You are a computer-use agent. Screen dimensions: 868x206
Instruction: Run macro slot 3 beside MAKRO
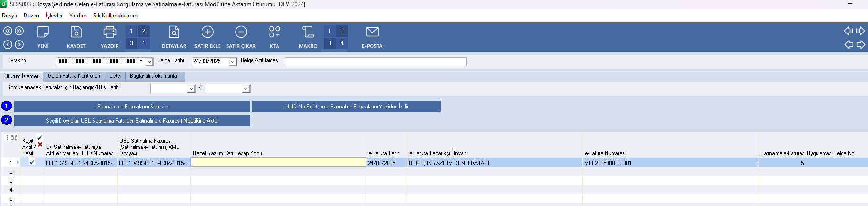click(329, 43)
